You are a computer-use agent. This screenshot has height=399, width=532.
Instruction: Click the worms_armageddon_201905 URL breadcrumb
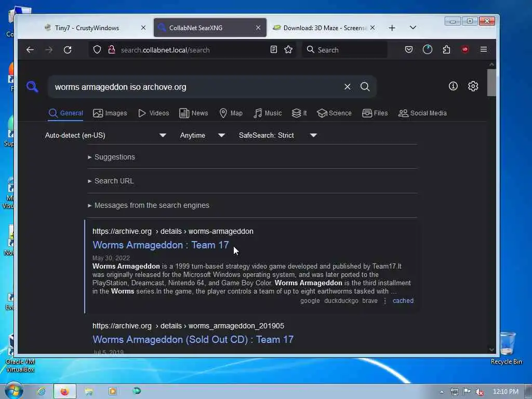click(x=188, y=326)
